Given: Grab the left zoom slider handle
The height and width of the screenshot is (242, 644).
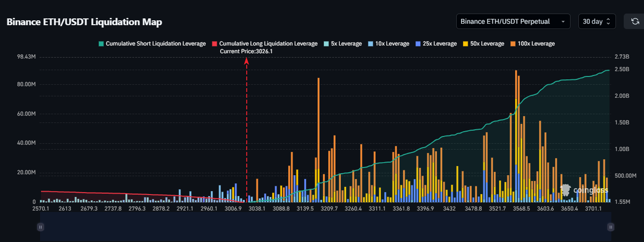Looking at the screenshot, I should (40, 227).
